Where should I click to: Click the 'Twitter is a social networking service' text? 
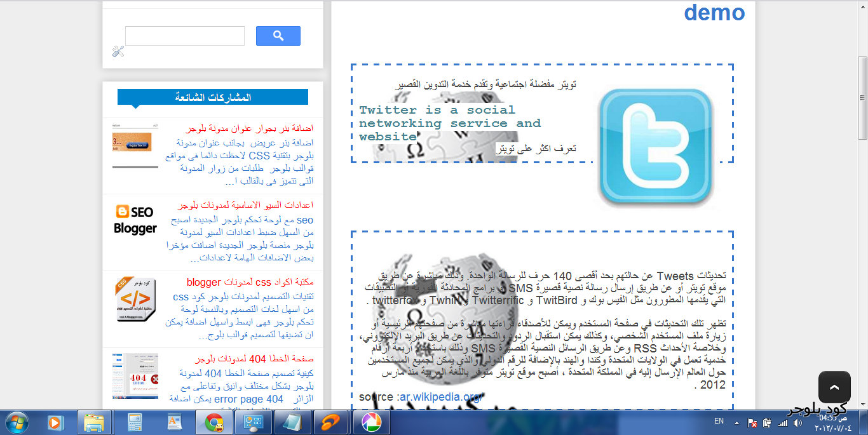point(450,123)
